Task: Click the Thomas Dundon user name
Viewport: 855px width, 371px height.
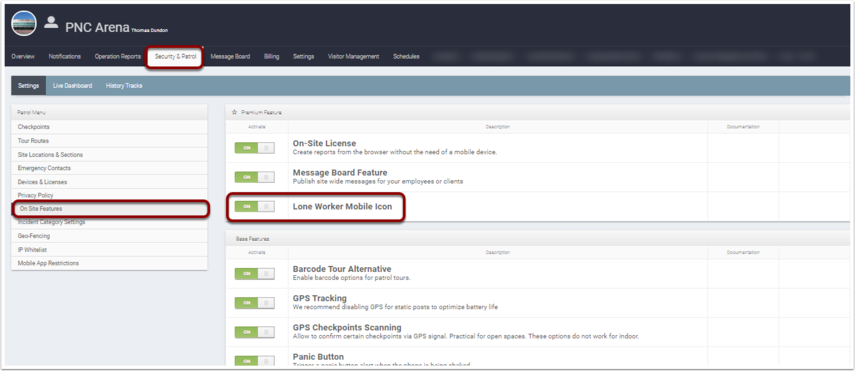Action: click(149, 31)
